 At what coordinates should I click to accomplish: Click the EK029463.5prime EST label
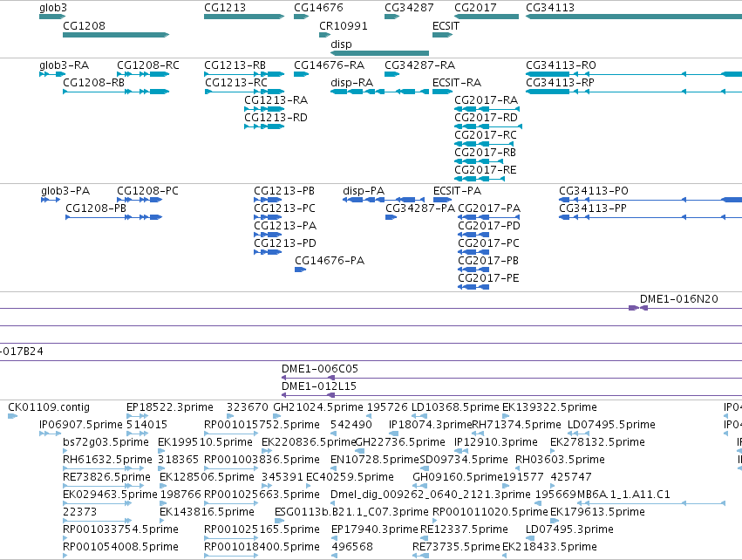click(x=110, y=495)
